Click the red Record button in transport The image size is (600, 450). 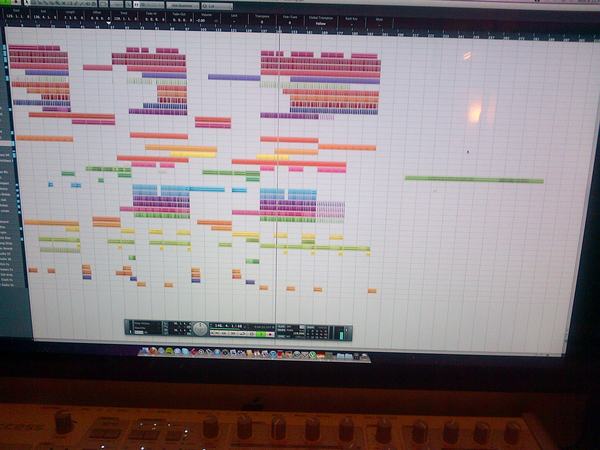coord(270,334)
